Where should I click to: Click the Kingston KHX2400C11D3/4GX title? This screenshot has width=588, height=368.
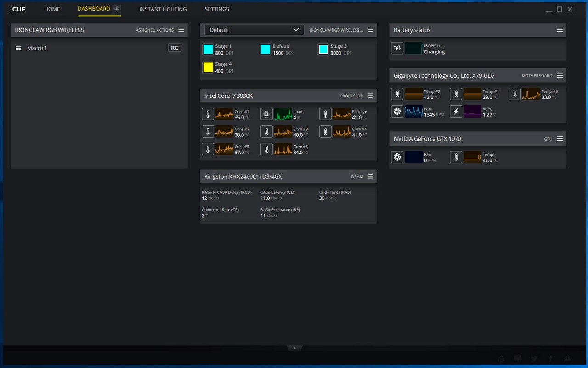[243, 176]
